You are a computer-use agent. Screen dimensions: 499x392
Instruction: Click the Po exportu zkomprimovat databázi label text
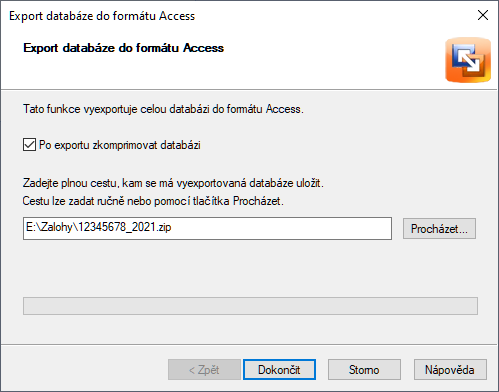[x=120, y=145]
